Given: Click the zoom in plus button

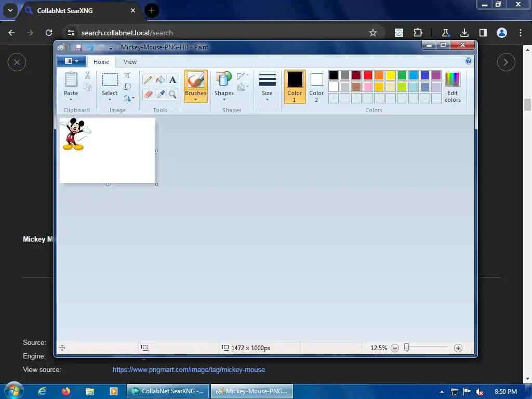Looking at the screenshot, I should click(x=458, y=348).
